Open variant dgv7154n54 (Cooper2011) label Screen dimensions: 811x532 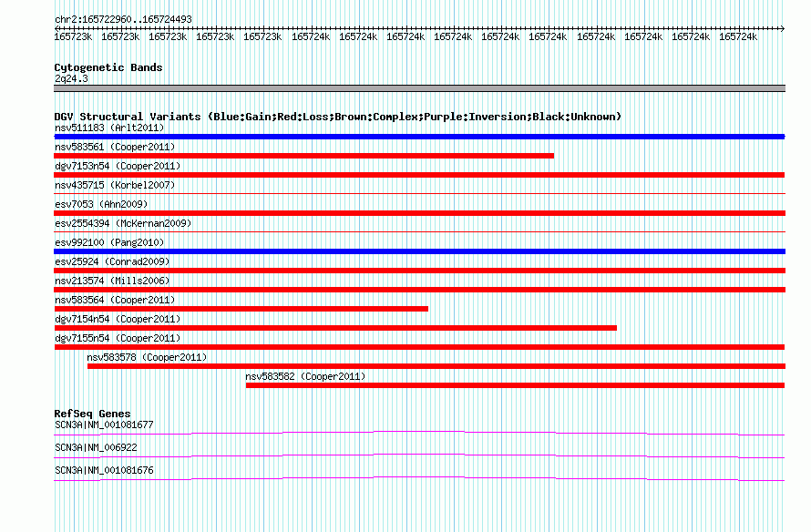coord(118,319)
